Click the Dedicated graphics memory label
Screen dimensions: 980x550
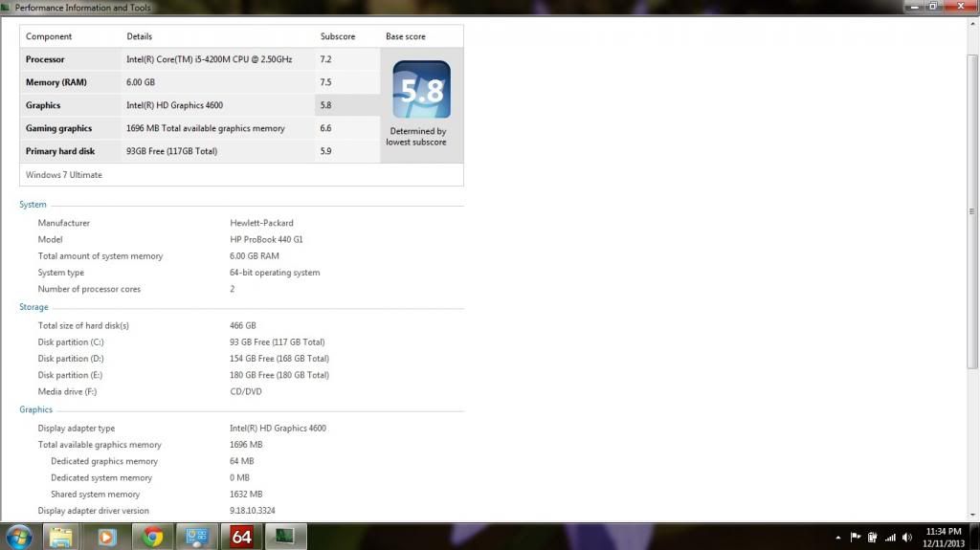104,461
